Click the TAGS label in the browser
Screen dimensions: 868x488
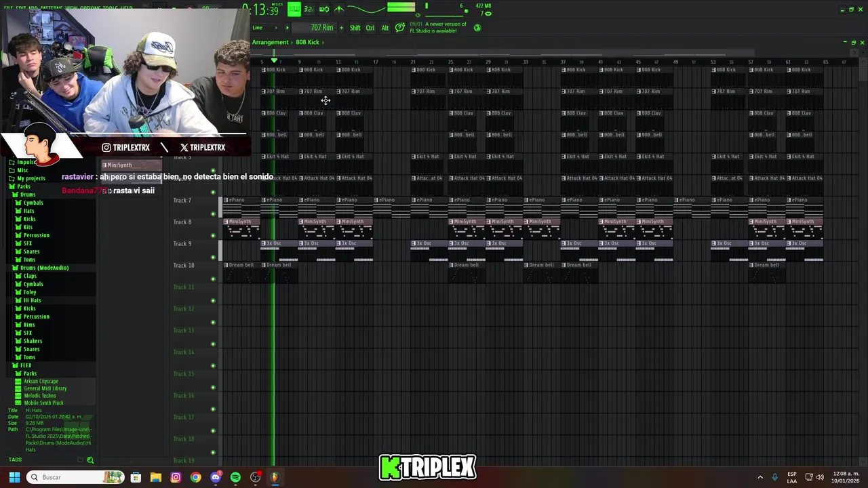(15, 460)
